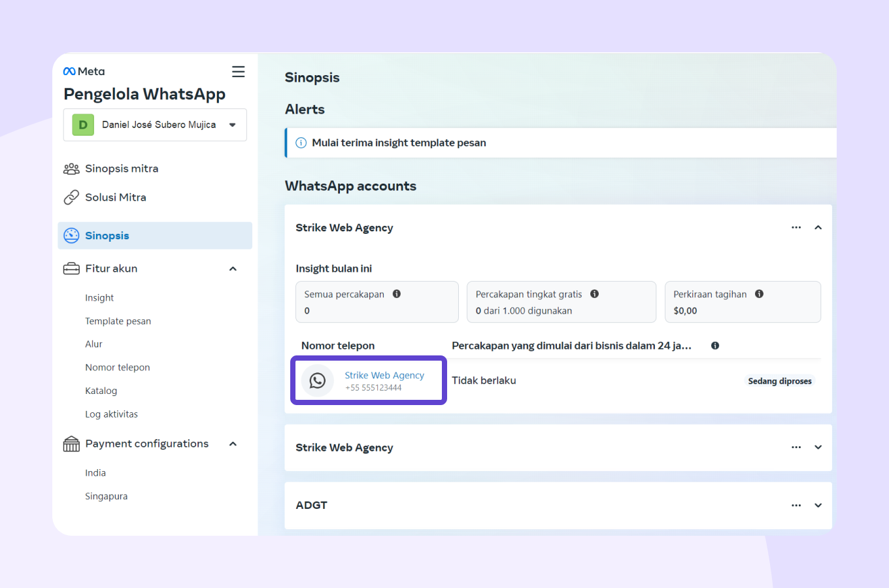Click the Semua percakapan insight card
Image resolution: width=889 pixels, height=588 pixels.
[377, 302]
